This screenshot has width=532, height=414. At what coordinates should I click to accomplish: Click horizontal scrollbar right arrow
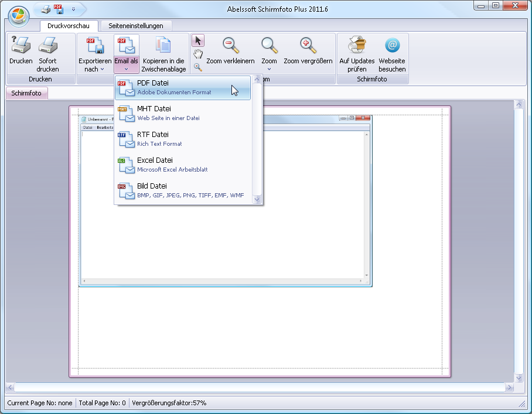click(x=509, y=387)
